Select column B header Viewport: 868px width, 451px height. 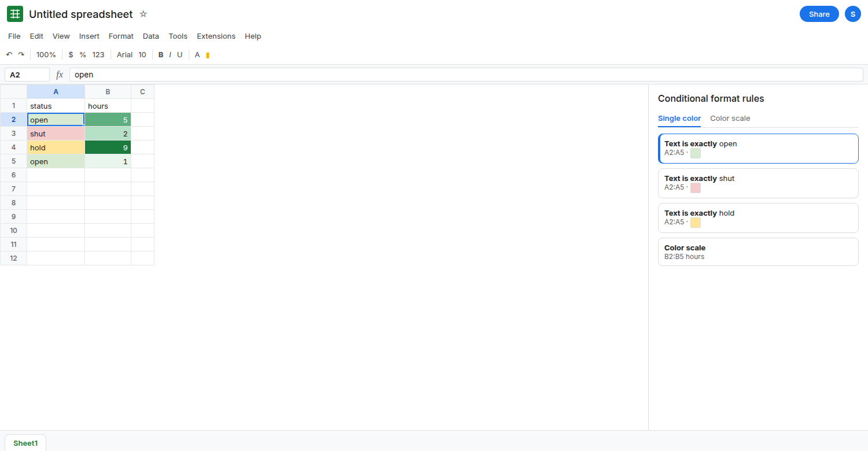point(108,92)
